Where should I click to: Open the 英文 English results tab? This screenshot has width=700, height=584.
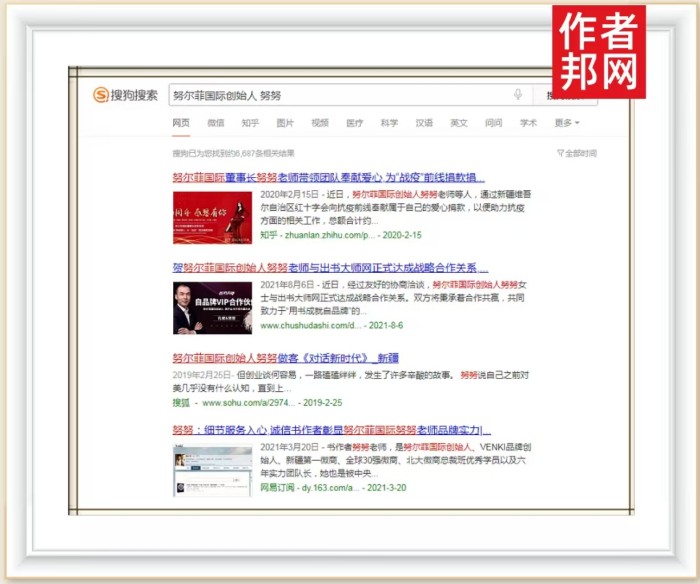click(x=458, y=123)
